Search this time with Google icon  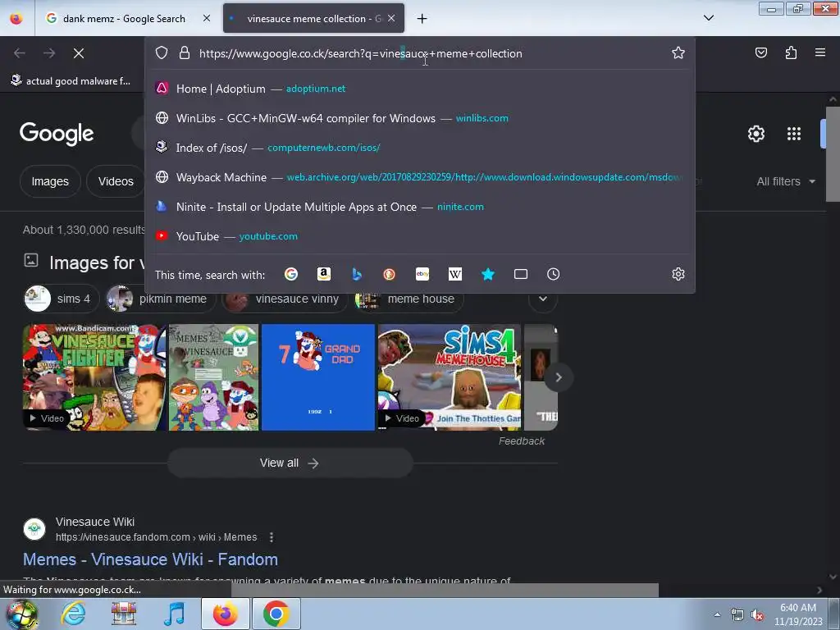(291, 274)
